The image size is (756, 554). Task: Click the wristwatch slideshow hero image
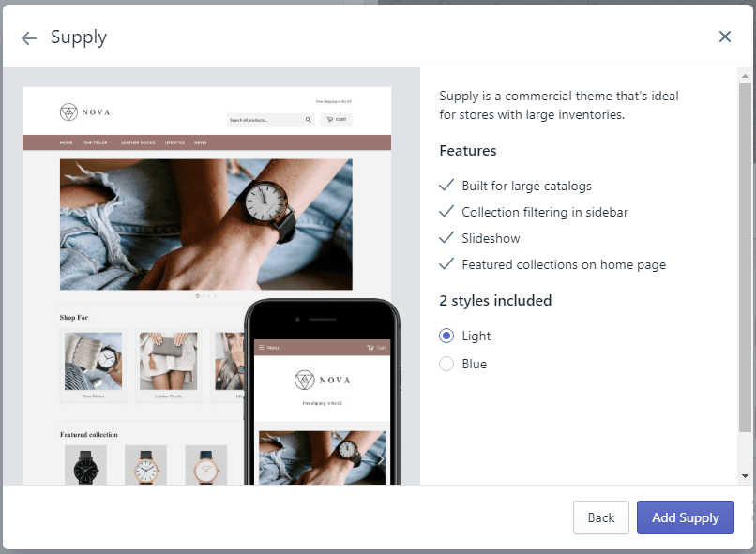tap(205, 224)
